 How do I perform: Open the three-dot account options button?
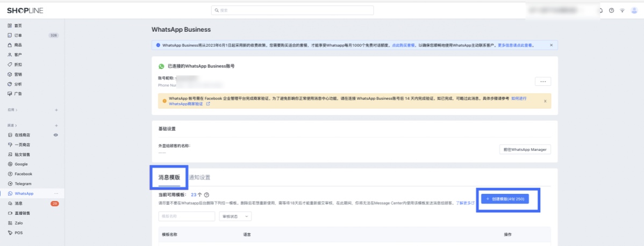(543, 81)
